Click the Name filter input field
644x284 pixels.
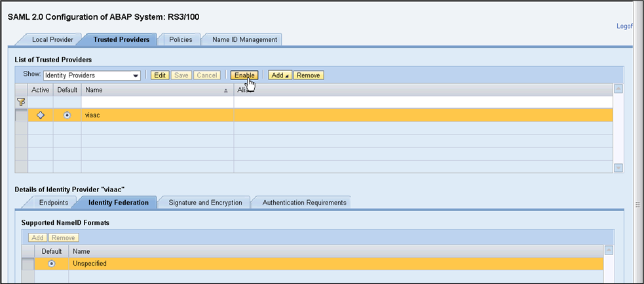(157, 102)
